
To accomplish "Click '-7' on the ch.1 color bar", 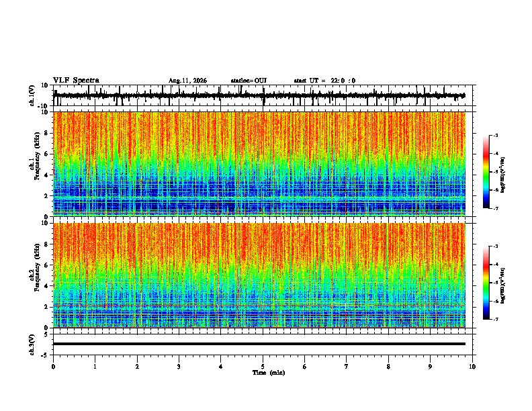I will [x=496, y=208].
